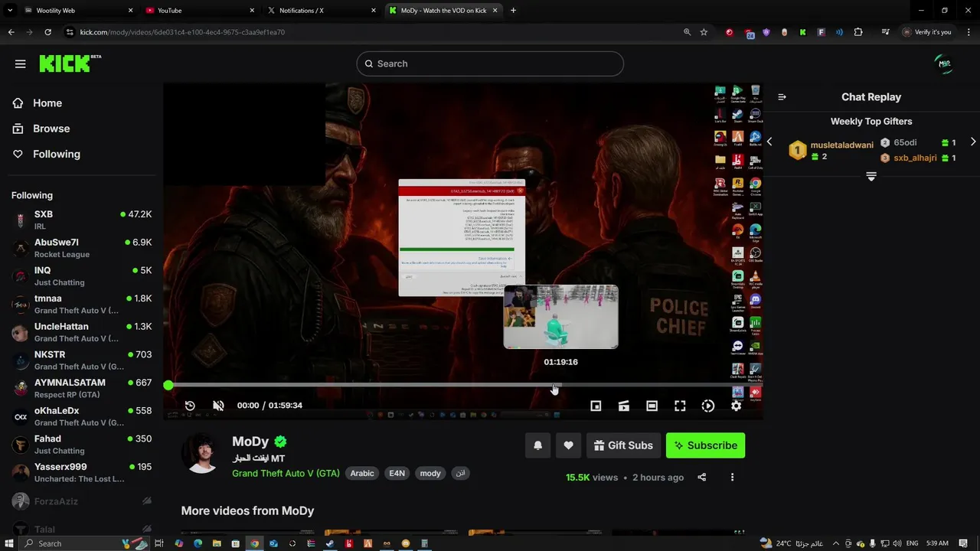Click the green Subscribe button
Screen dimensions: 980x551
(705, 445)
